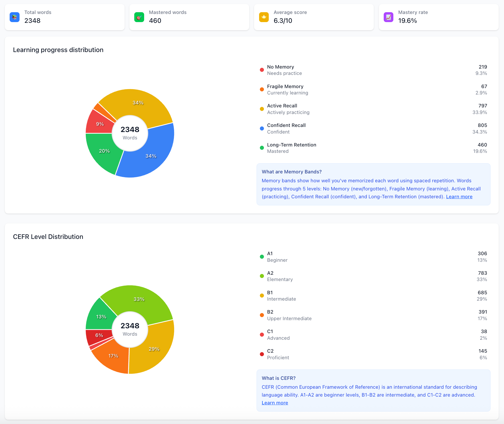The width and height of the screenshot is (504, 424).
Task: Click the blue 34% slice in progress chart
Action: [x=151, y=156]
